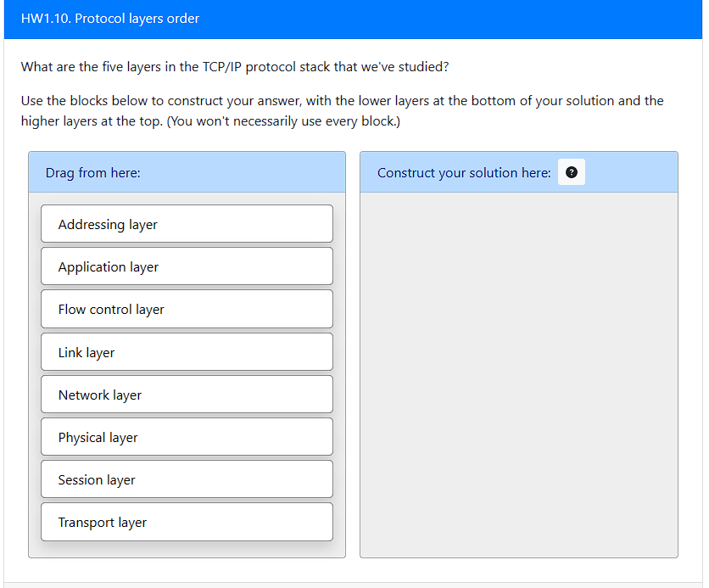
Task: Click the source blocks panel background
Action: pyautogui.click(x=187, y=549)
